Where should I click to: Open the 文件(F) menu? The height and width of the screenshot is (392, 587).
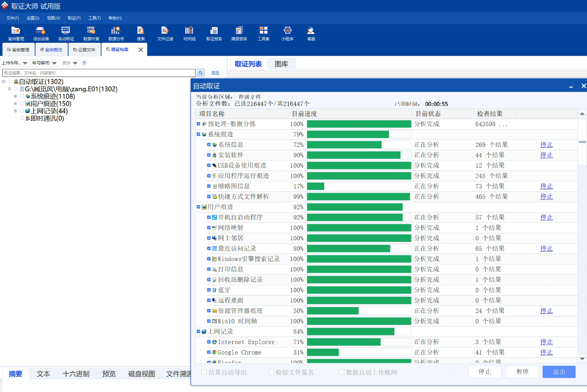(13, 18)
